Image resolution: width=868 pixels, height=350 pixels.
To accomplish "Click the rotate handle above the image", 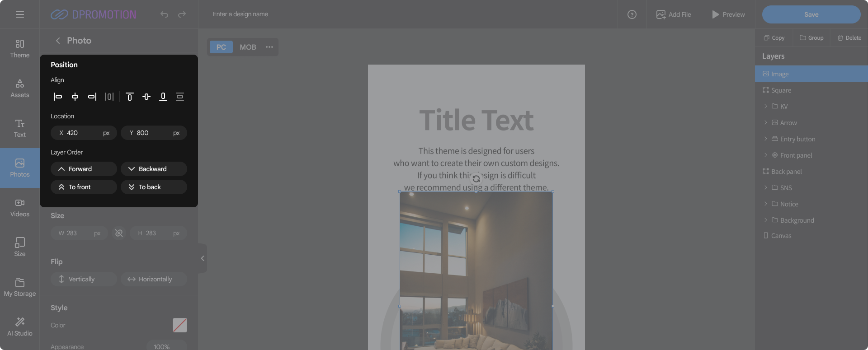I will point(476,179).
